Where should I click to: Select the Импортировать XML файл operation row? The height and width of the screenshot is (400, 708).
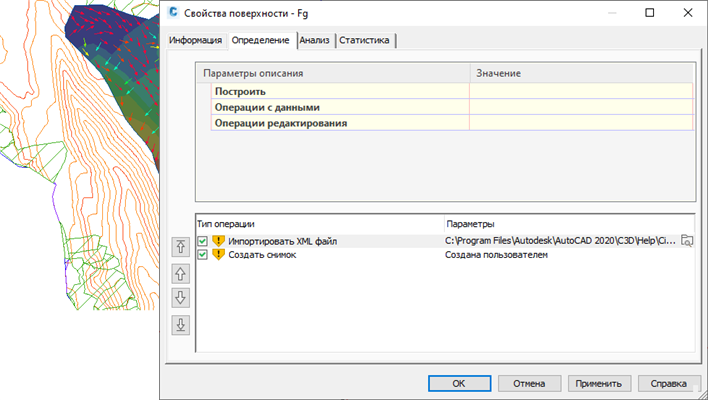(445, 241)
